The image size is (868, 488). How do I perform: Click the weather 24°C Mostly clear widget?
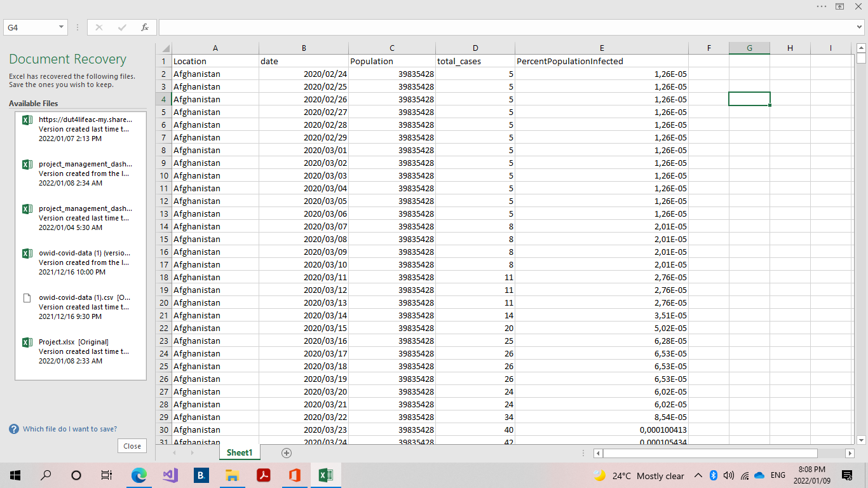pyautogui.click(x=639, y=475)
